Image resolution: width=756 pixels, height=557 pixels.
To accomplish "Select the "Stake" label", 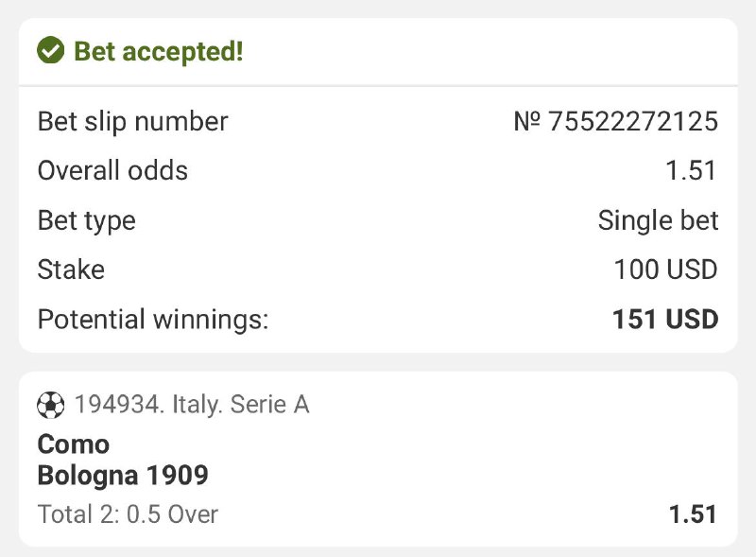I will 71,270.
